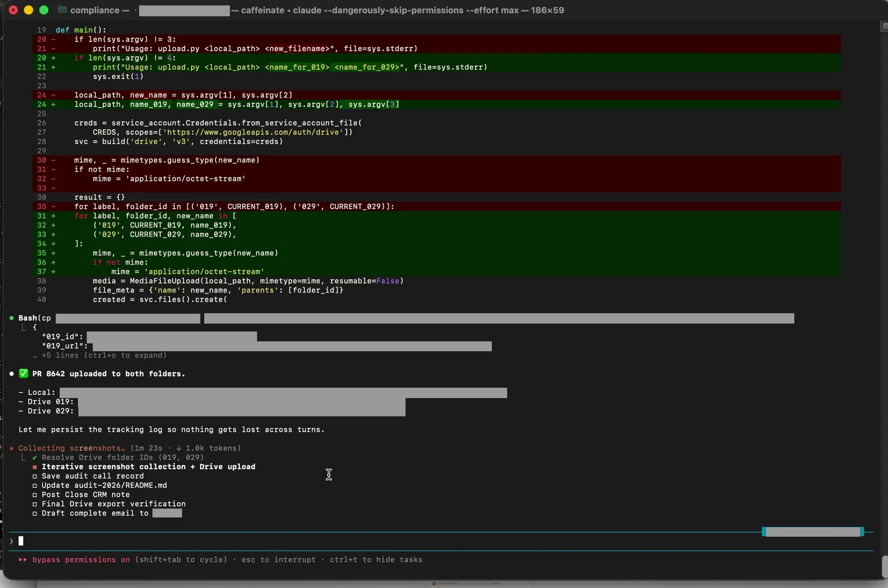Click 'ctrl+t to hide tasks' hint
The width and height of the screenshot is (888, 588).
pyautogui.click(x=376, y=559)
